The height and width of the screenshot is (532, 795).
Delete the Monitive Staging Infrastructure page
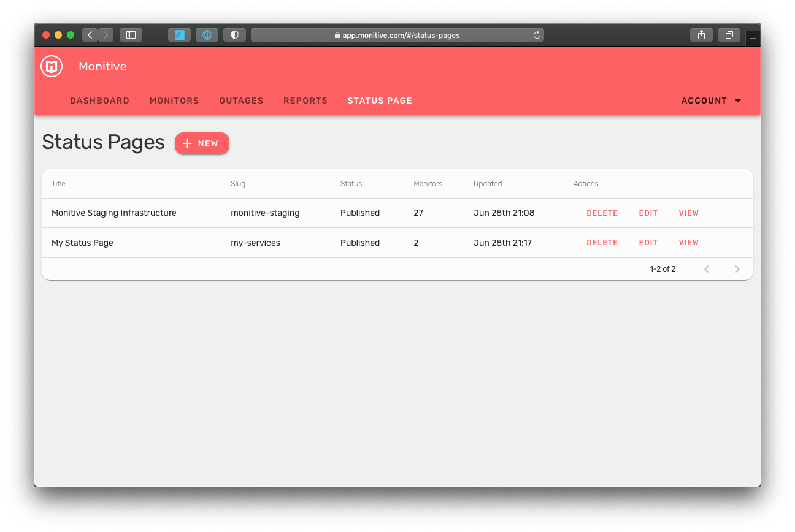tap(602, 213)
